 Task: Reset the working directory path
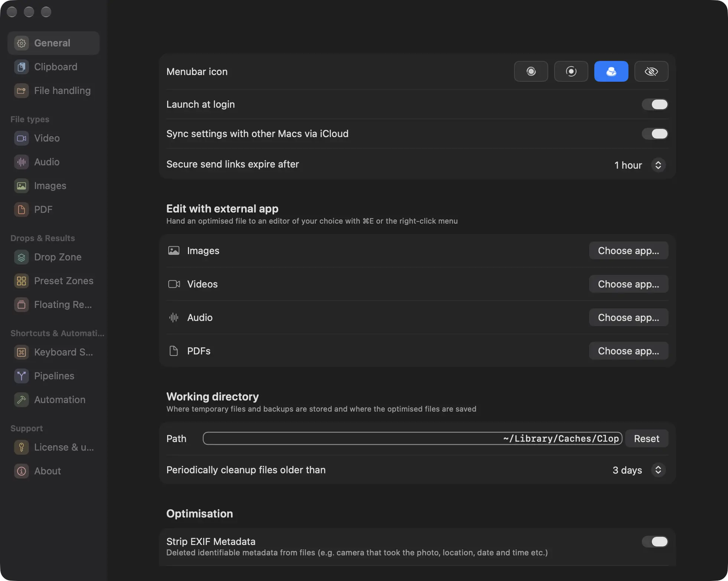pyautogui.click(x=647, y=439)
